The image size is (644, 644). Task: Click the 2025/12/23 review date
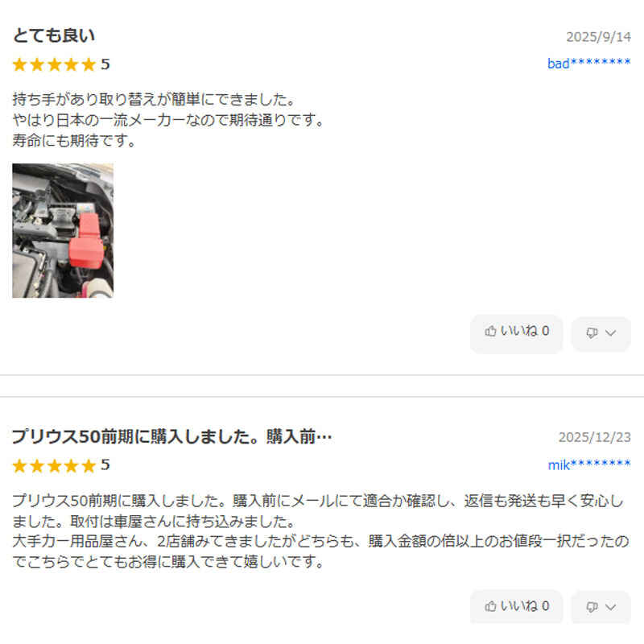coord(595,437)
